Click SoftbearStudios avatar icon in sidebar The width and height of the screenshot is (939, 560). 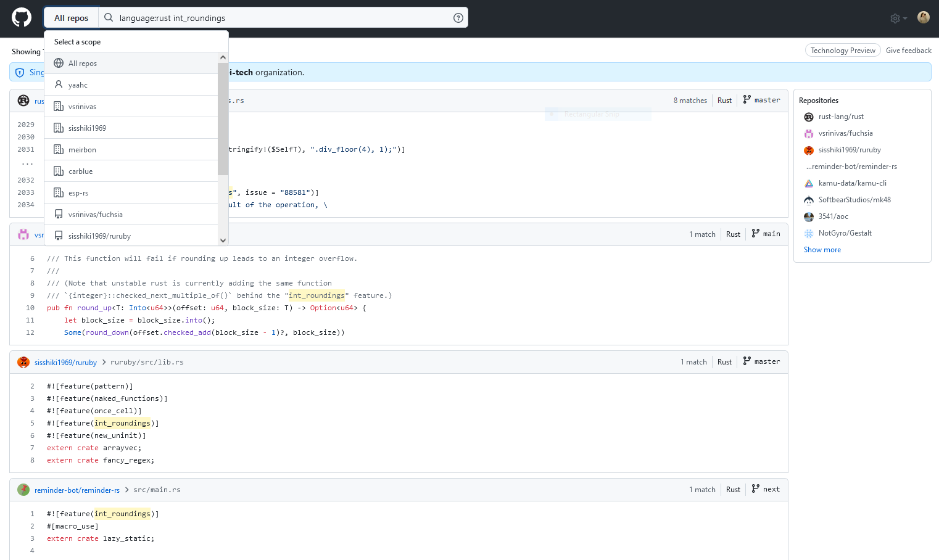coord(809,200)
